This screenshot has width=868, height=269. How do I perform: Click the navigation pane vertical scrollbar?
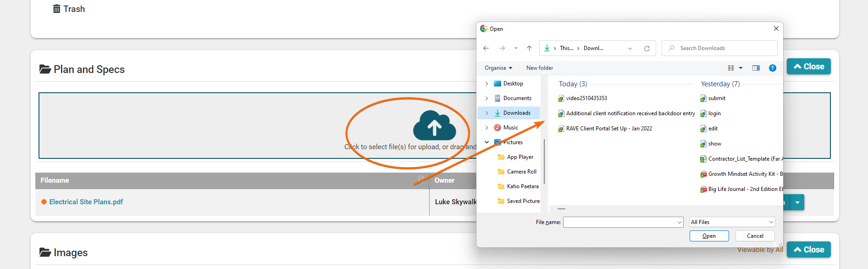click(x=544, y=161)
